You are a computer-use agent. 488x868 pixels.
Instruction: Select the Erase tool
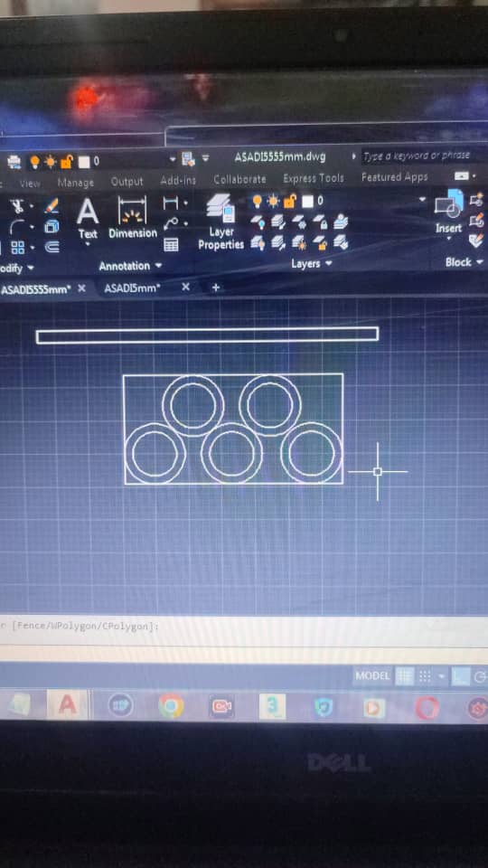coord(52,206)
